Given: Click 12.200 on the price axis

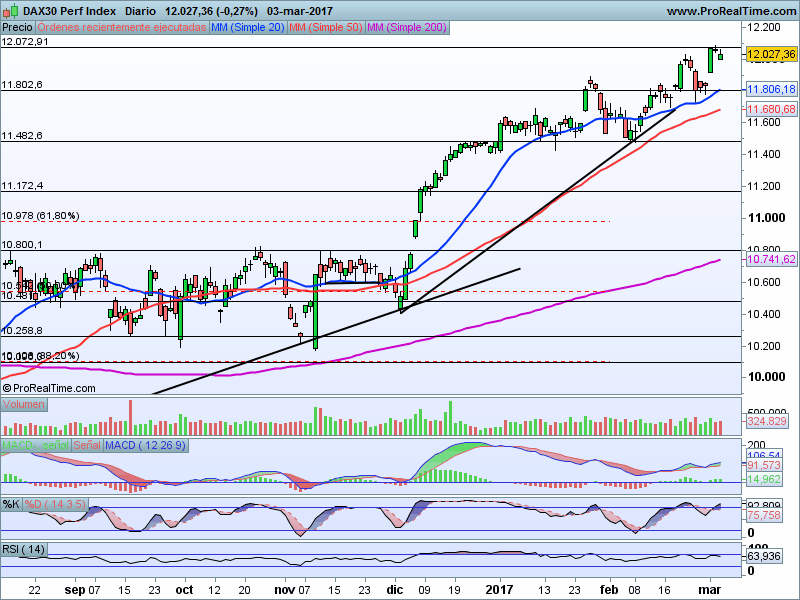Looking at the screenshot, I should 763,27.
